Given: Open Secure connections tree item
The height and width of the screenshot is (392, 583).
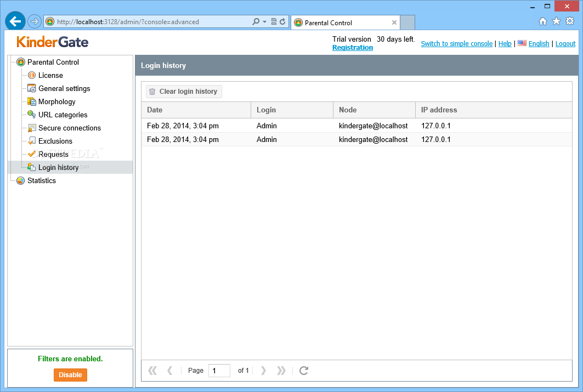Looking at the screenshot, I should tap(70, 128).
